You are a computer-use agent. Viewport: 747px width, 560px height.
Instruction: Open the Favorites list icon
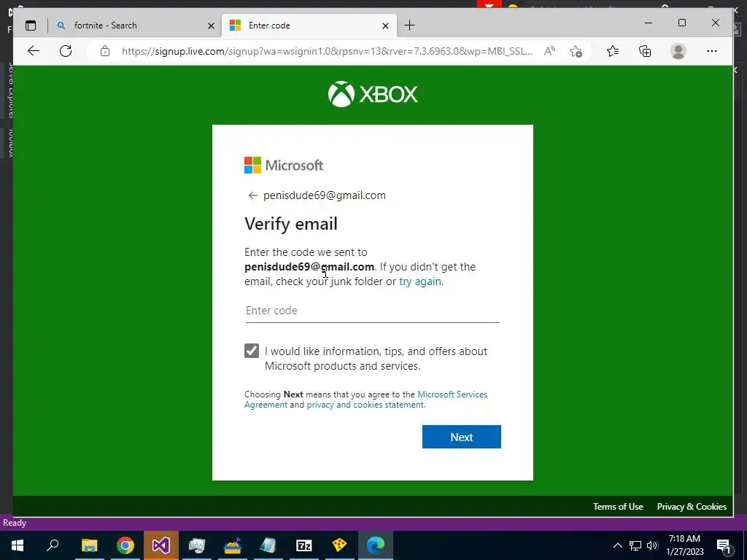click(x=613, y=51)
